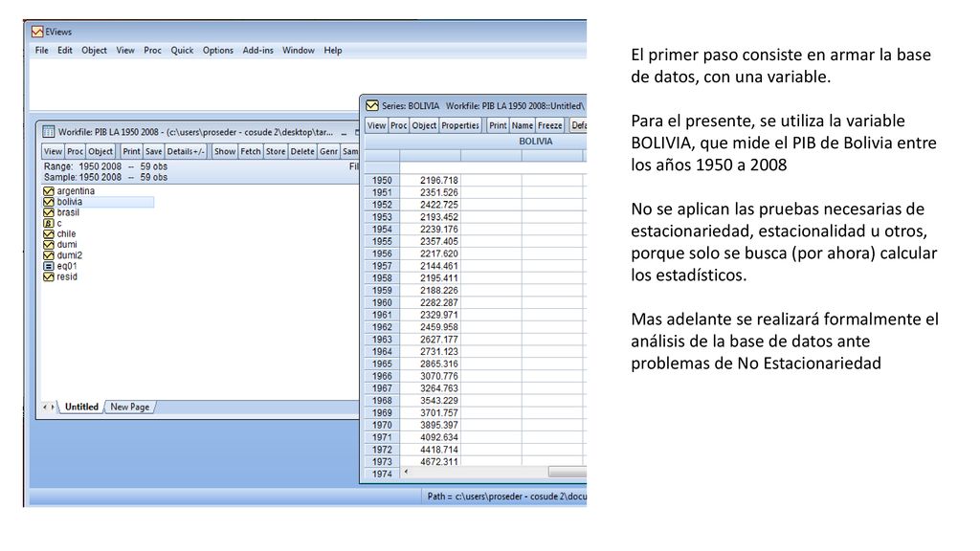The image size is (980, 551).
Task: Click Store button in Workfile toolbar
Action: point(276,151)
